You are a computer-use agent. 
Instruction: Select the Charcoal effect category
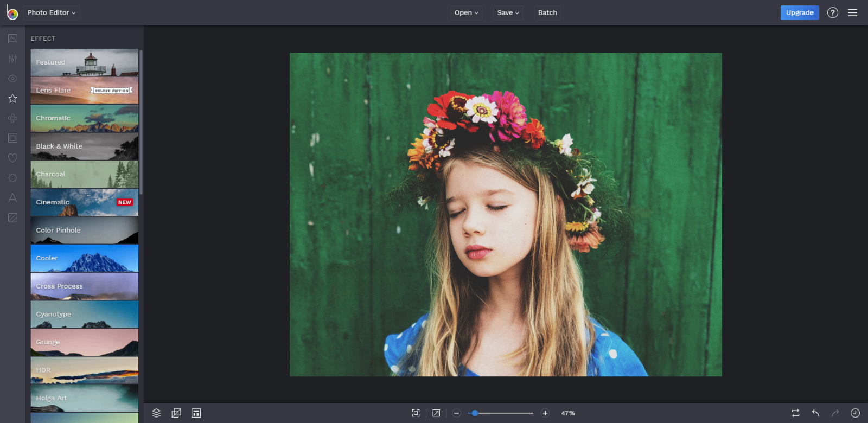[x=85, y=175]
